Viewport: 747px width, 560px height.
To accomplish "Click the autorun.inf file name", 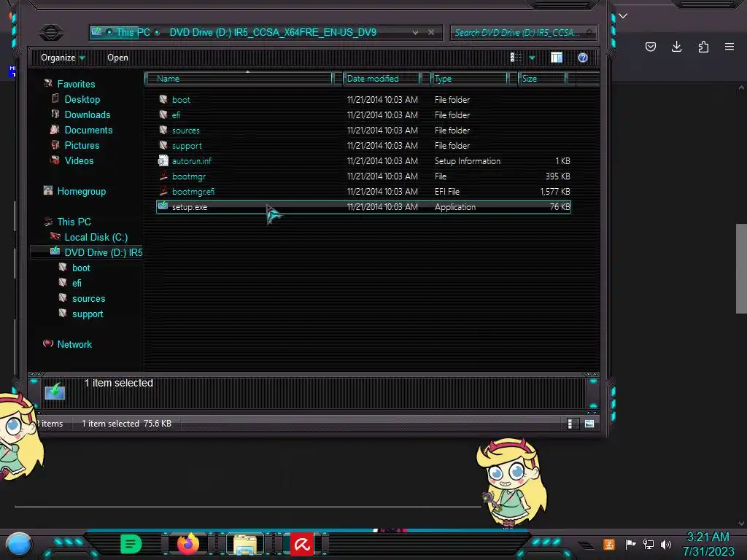I will click(x=192, y=161).
